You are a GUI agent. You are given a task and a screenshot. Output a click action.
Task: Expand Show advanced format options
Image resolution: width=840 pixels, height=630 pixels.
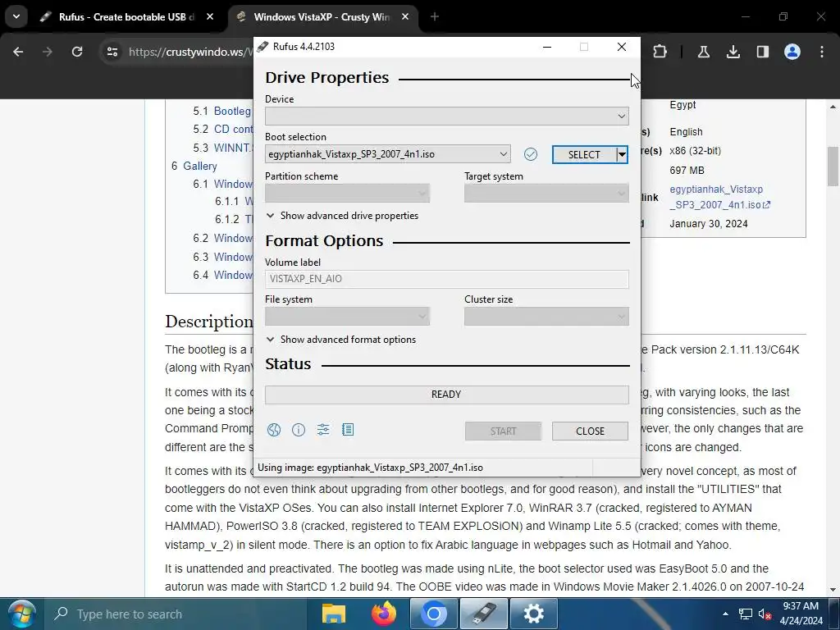[340, 339]
